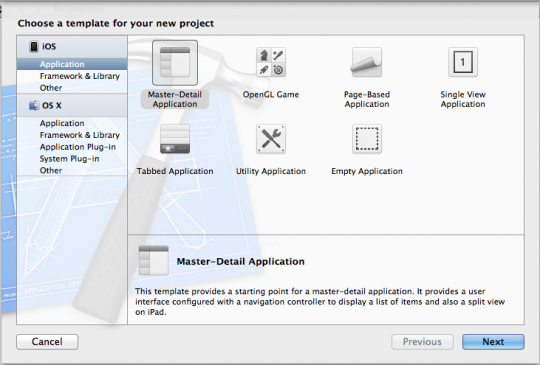The height and width of the screenshot is (365, 540).
Task: Open System Plug-in category
Action: pos(72,158)
